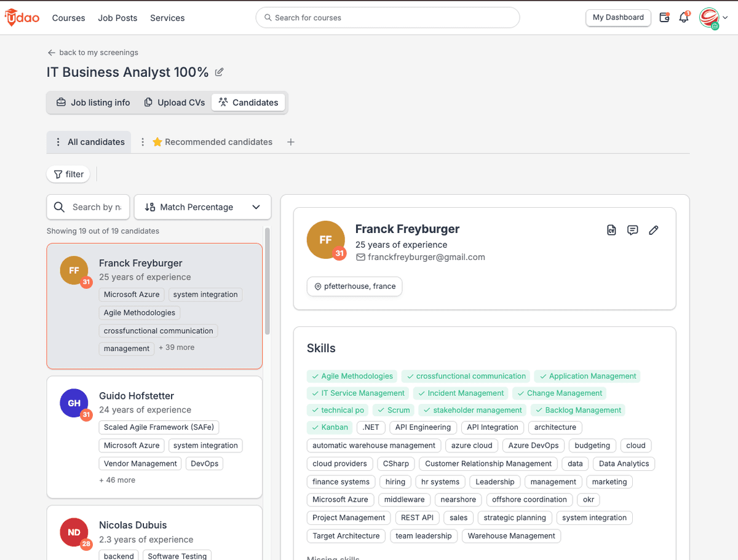Open Franck Freyburger's CV document
The height and width of the screenshot is (560, 738).
pyautogui.click(x=611, y=229)
